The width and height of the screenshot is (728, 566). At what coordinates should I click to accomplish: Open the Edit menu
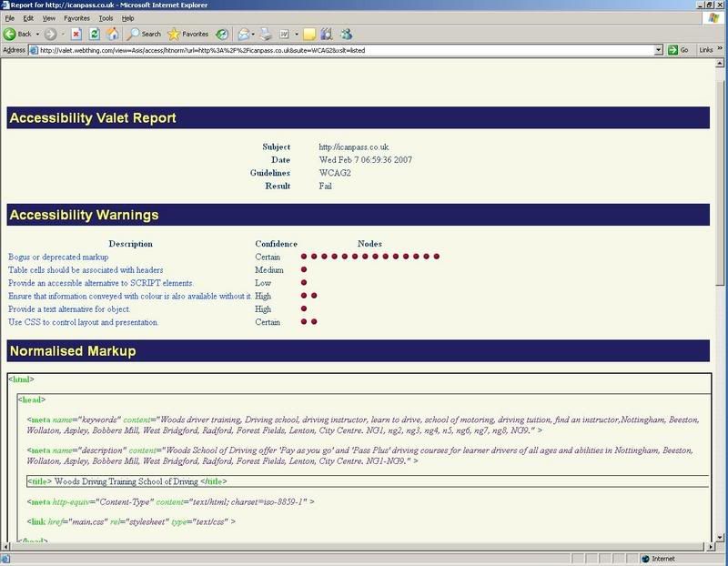tap(28, 18)
